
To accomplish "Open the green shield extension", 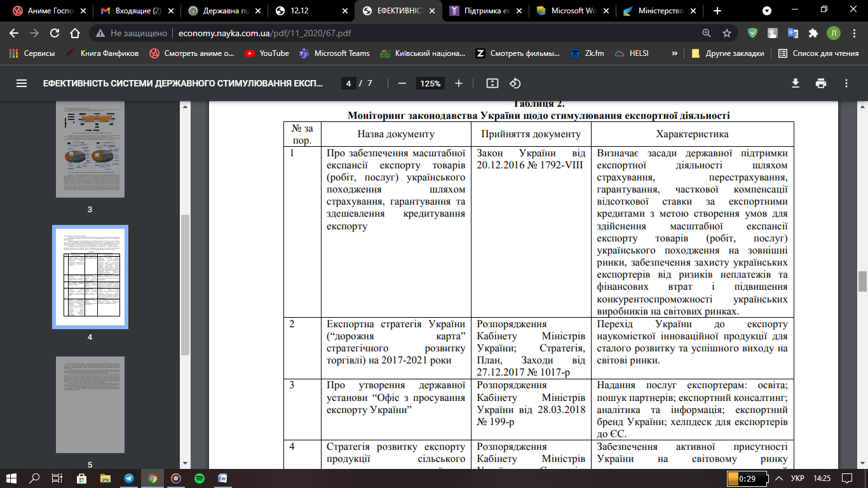I will (752, 33).
